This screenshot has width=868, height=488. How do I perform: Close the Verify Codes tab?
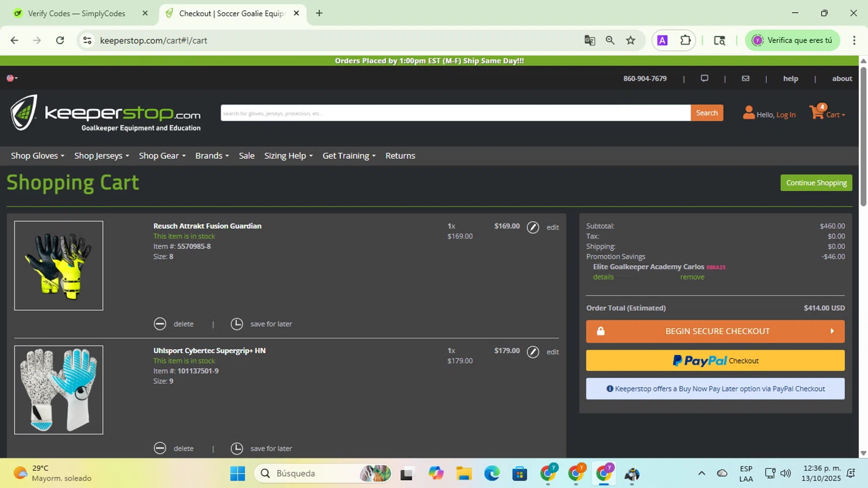pyautogui.click(x=145, y=13)
